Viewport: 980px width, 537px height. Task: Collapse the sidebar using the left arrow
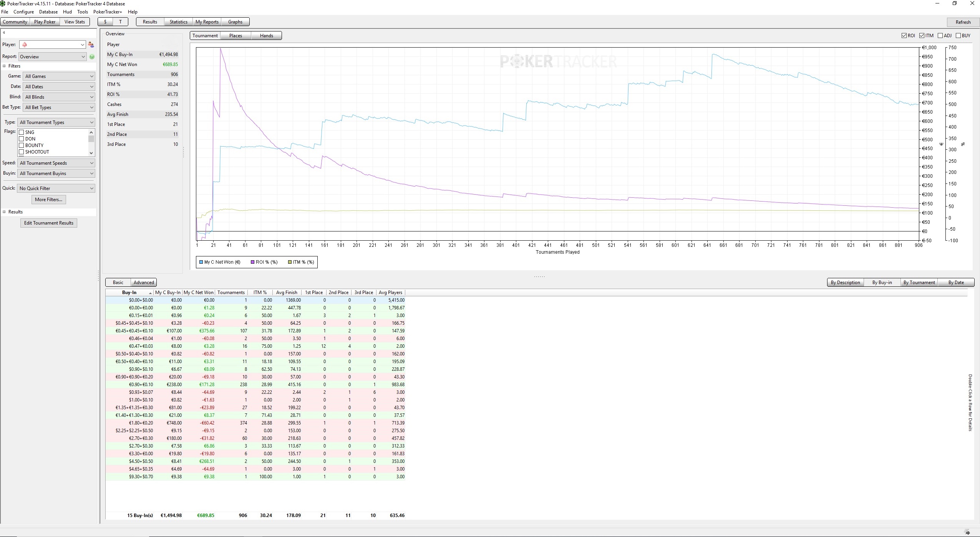[x=4, y=33]
